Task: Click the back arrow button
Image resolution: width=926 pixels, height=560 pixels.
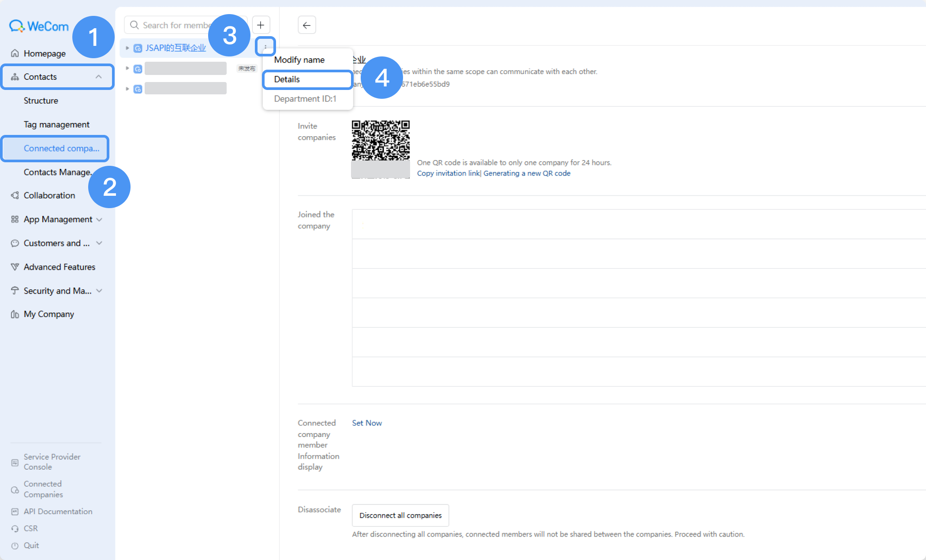Action: [307, 25]
